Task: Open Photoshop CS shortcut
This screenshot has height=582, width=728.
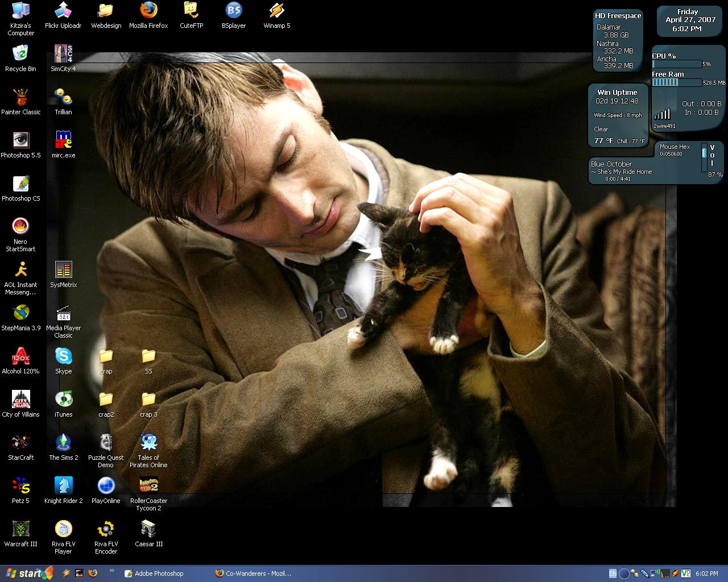Action: coord(20,188)
